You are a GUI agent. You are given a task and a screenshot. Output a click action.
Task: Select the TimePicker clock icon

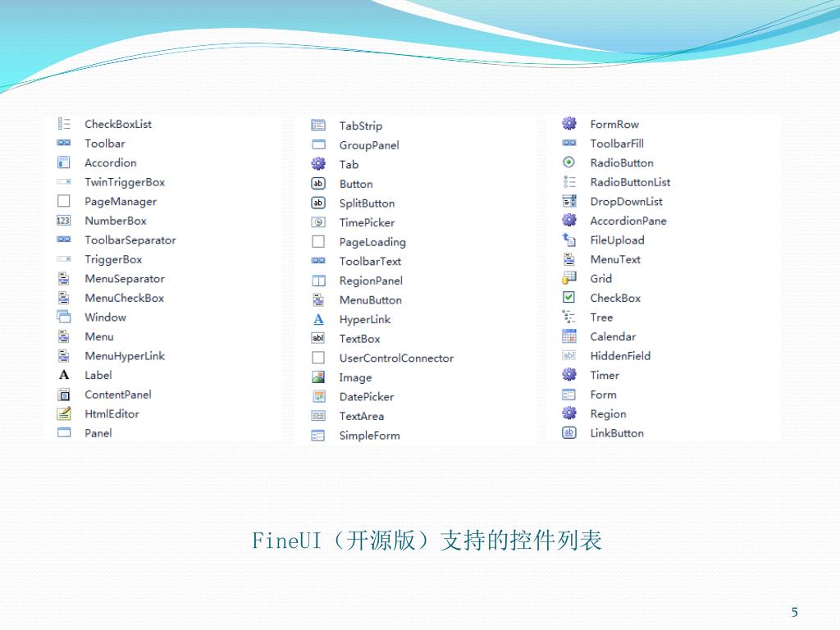click(x=318, y=221)
